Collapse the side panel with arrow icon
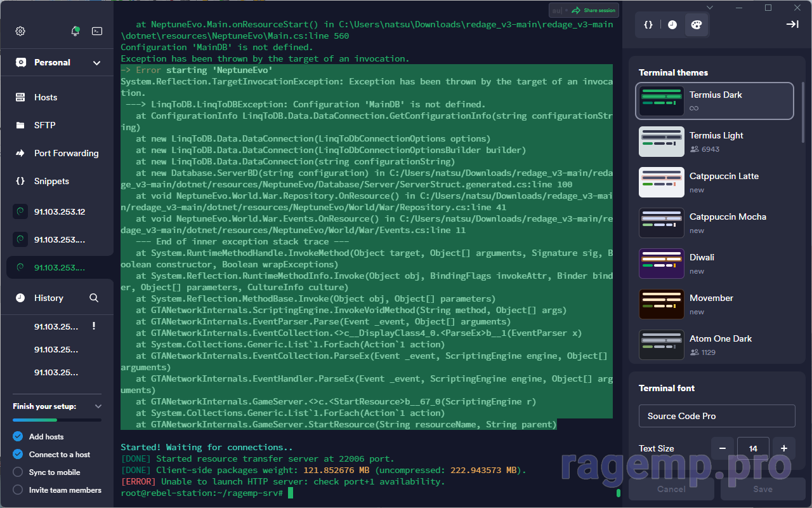The width and height of the screenshot is (812, 508). coord(792,24)
